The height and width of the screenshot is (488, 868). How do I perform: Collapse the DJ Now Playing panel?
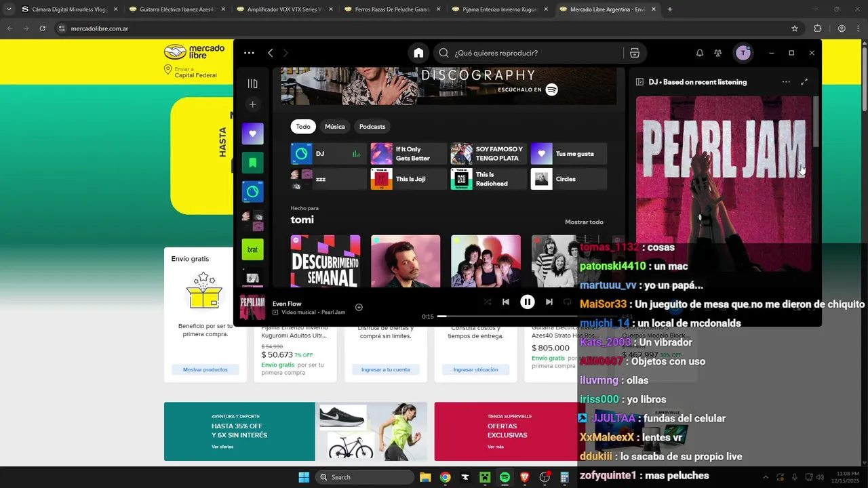[639, 82]
